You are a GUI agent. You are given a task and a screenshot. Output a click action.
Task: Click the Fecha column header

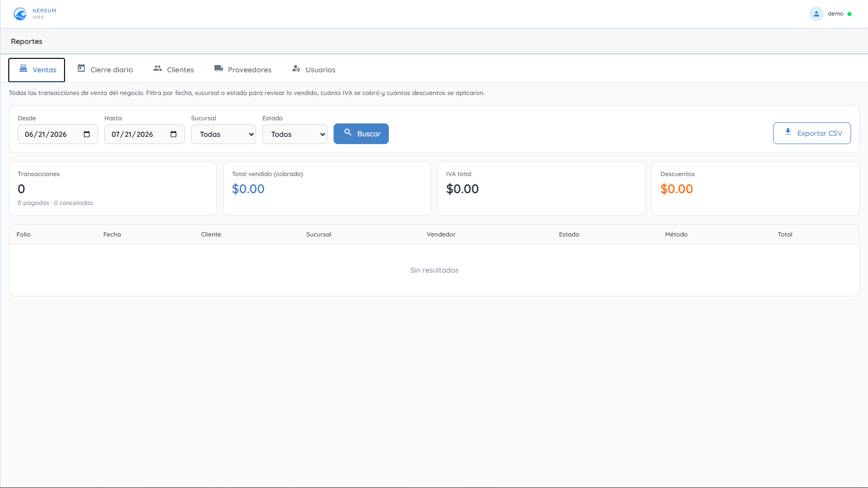point(112,234)
